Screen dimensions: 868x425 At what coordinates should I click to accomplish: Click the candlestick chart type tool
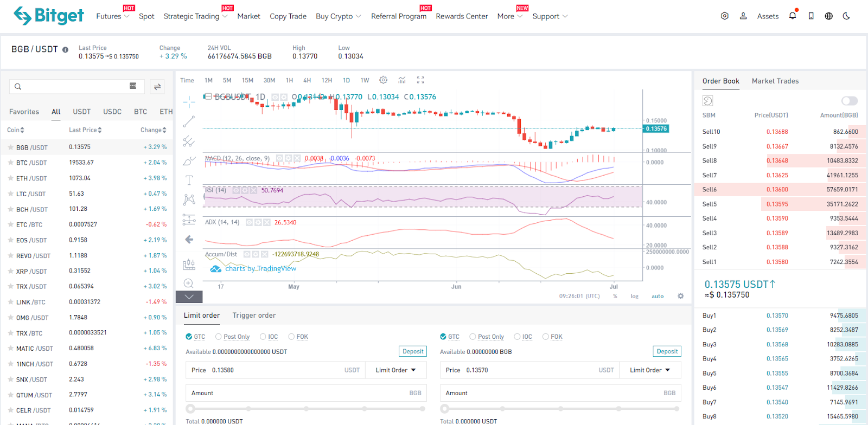pyautogui.click(x=189, y=264)
